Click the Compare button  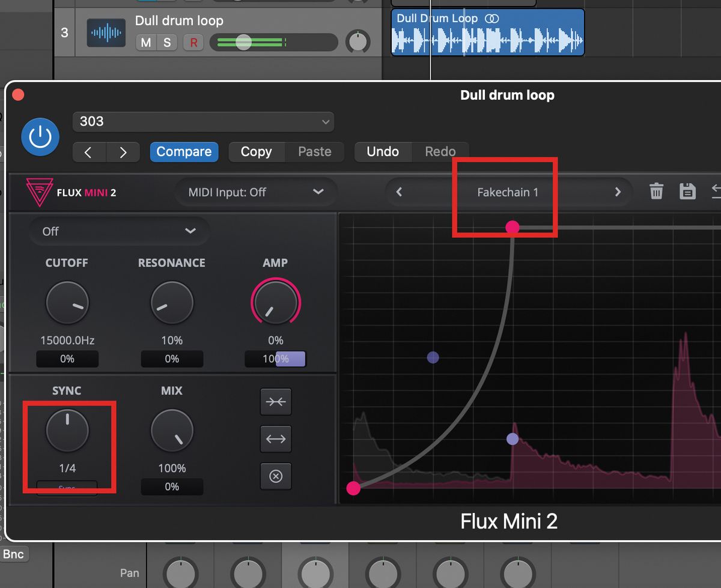(184, 152)
